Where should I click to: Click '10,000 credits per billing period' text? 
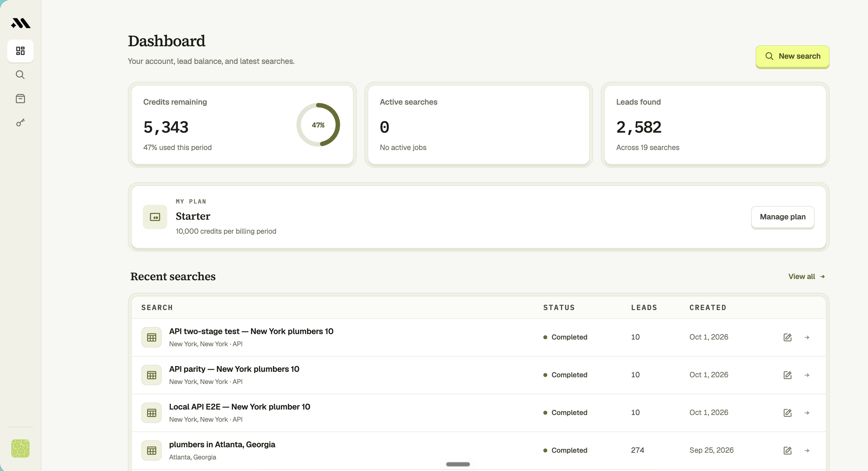point(226,231)
